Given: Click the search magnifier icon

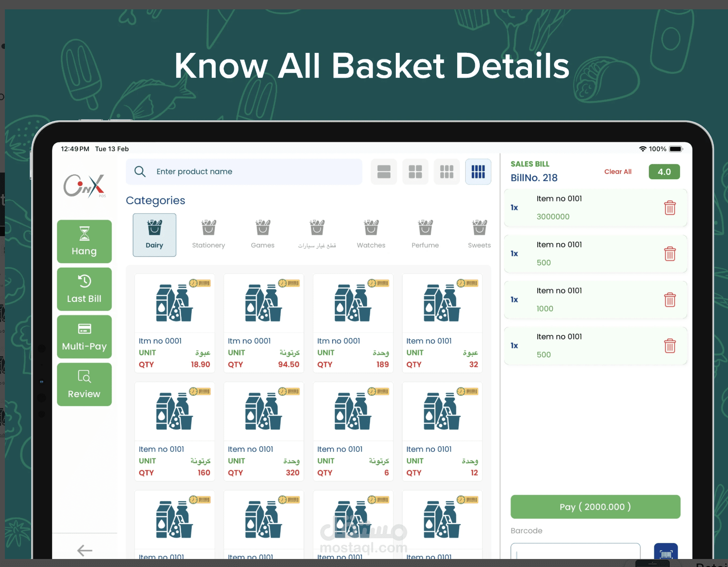Looking at the screenshot, I should (x=140, y=171).
